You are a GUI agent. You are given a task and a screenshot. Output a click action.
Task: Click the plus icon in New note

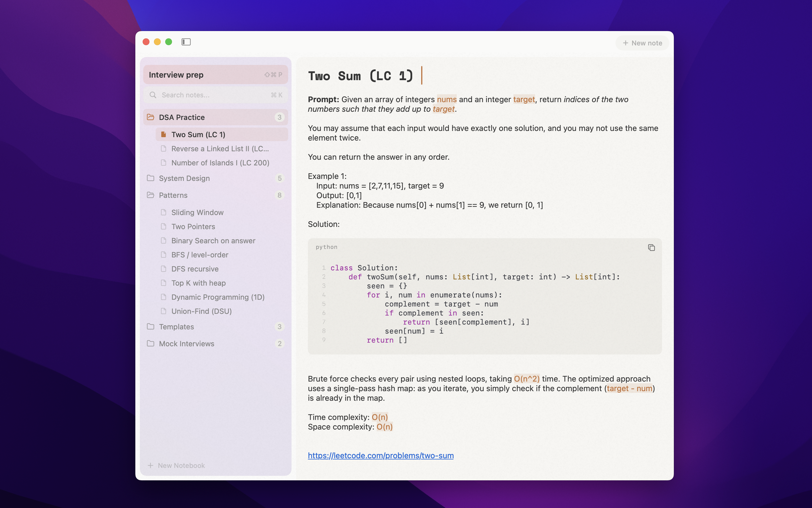point(625,43)
